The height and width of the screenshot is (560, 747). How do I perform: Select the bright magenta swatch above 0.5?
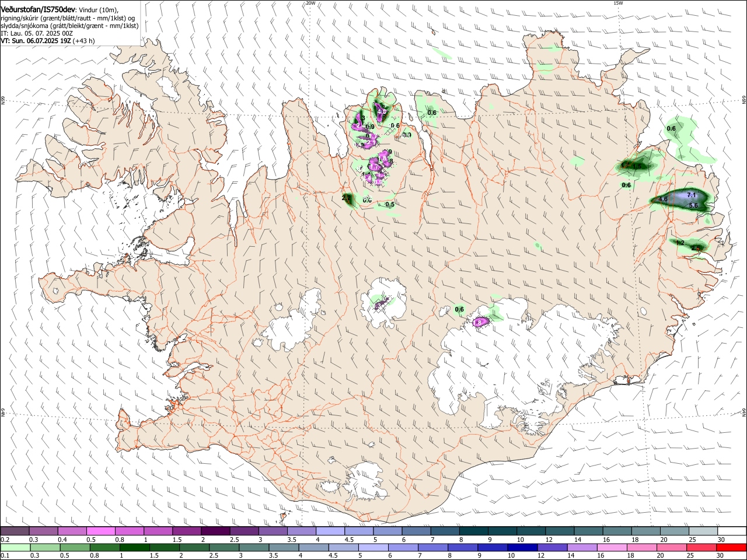click(x=101, y=531)
